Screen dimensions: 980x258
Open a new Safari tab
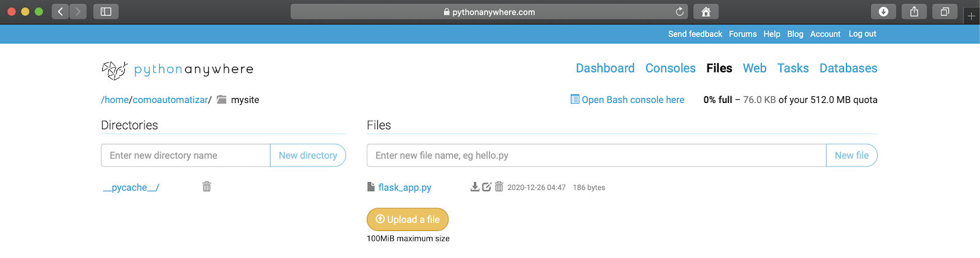click(971, 16)
